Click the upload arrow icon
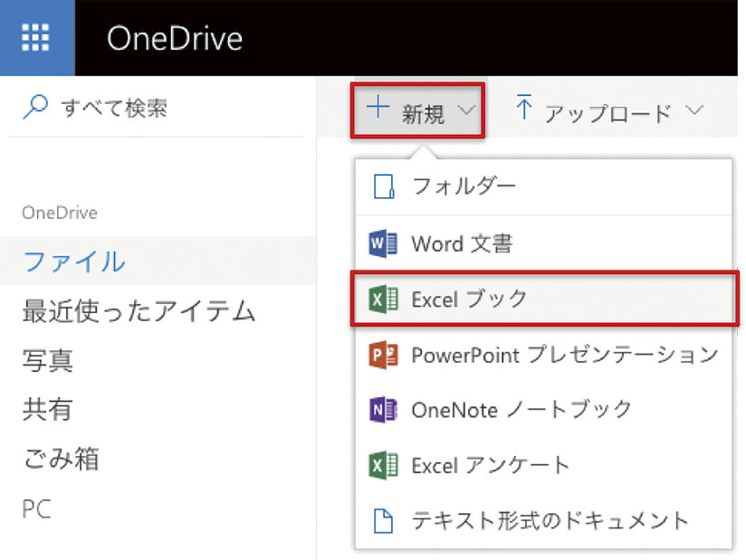746x560 pixels. (x=524, y=107)
